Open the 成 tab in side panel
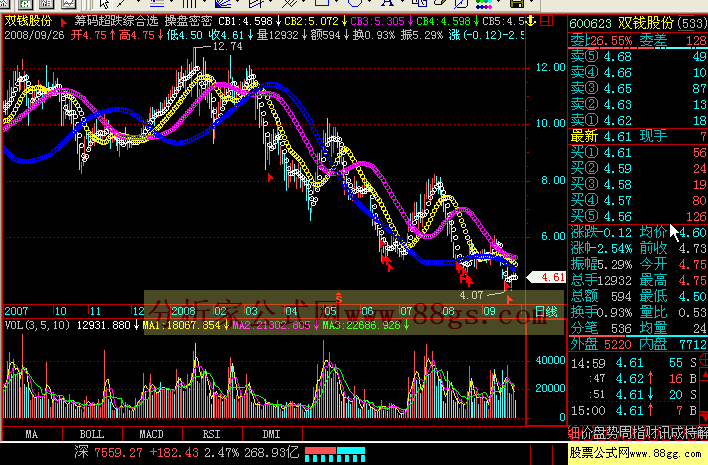Image resolution: width=708 pixels, height=465 pixels. [x=676, y=433]
